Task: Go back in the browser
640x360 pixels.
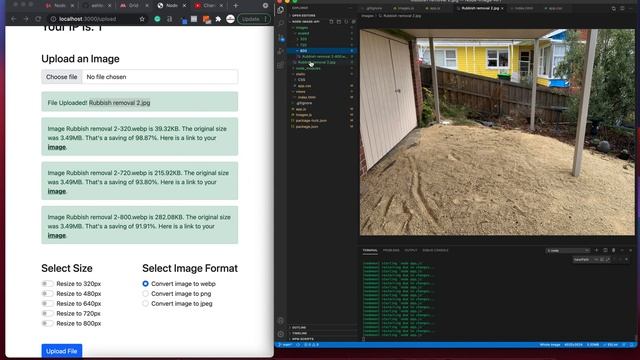Action: [13, 19]
